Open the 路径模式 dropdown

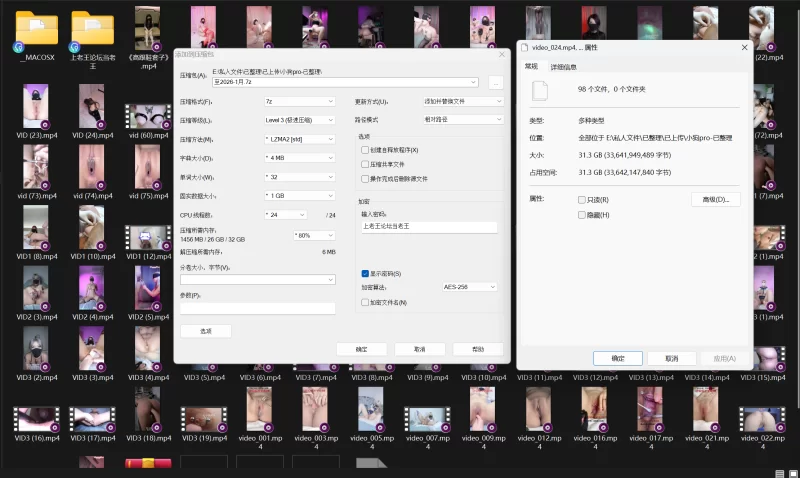463,119
